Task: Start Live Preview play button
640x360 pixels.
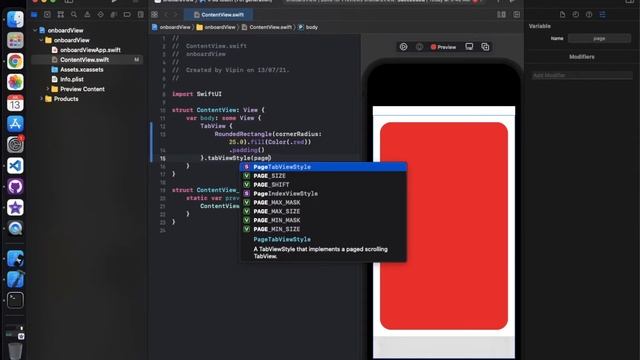Action: [x=403, y=47]
